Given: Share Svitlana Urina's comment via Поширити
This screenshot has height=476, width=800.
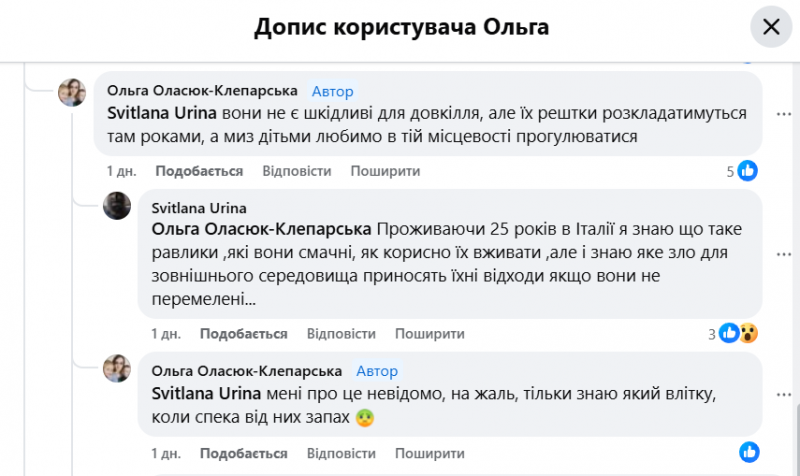Looking at the screenshot, I should (x=430, y=333).
